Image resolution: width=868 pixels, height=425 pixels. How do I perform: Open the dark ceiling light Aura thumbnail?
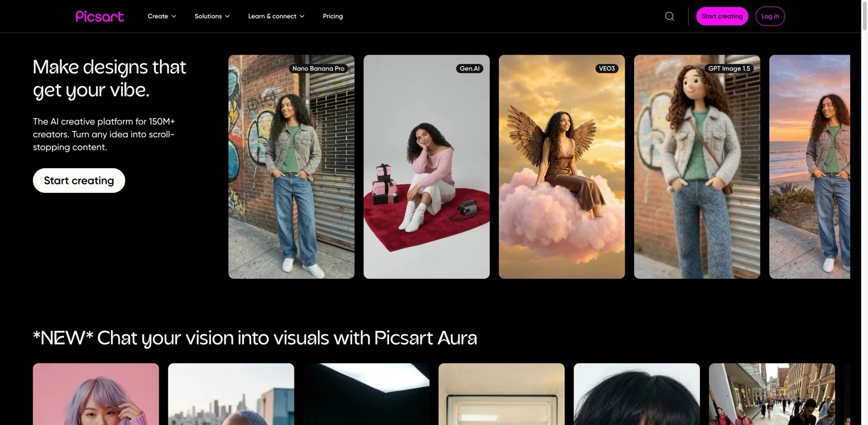point(366,394)
